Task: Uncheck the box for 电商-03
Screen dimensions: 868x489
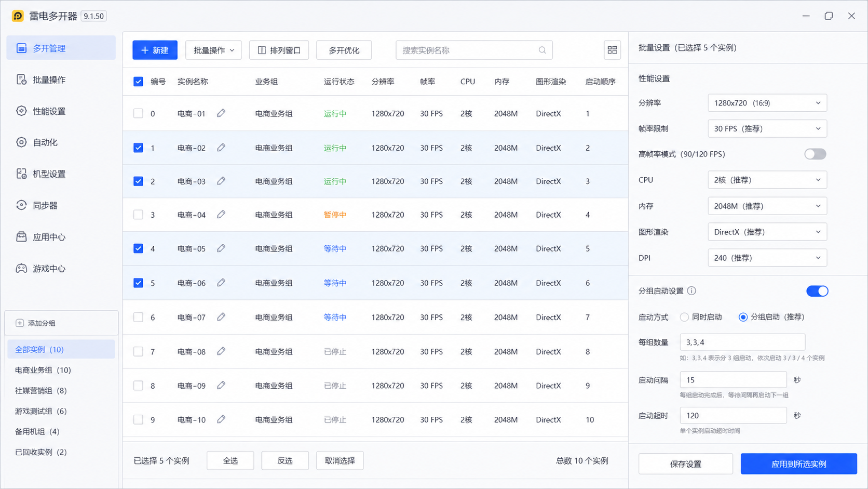Action: pyautogui.click(x=138, y=181)
